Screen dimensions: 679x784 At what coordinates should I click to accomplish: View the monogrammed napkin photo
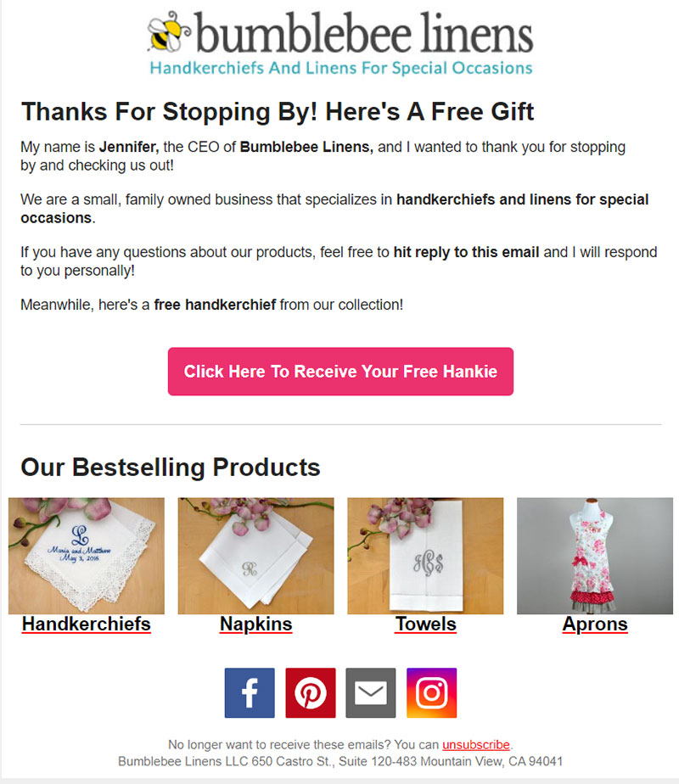[x=256, y=556]
